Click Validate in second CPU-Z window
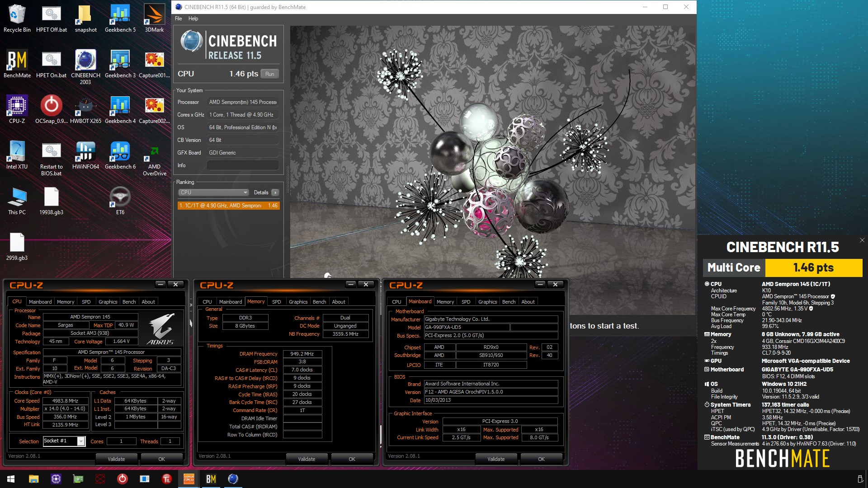Viewport: 868px width, 488px height. coord(307,459)
